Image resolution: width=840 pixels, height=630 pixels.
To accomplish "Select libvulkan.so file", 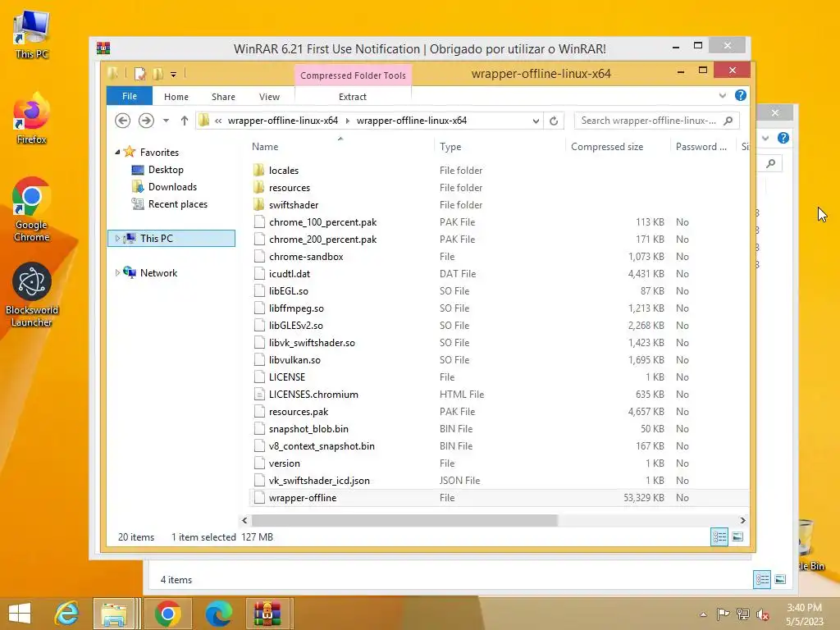I will click(x=294, y=360).
